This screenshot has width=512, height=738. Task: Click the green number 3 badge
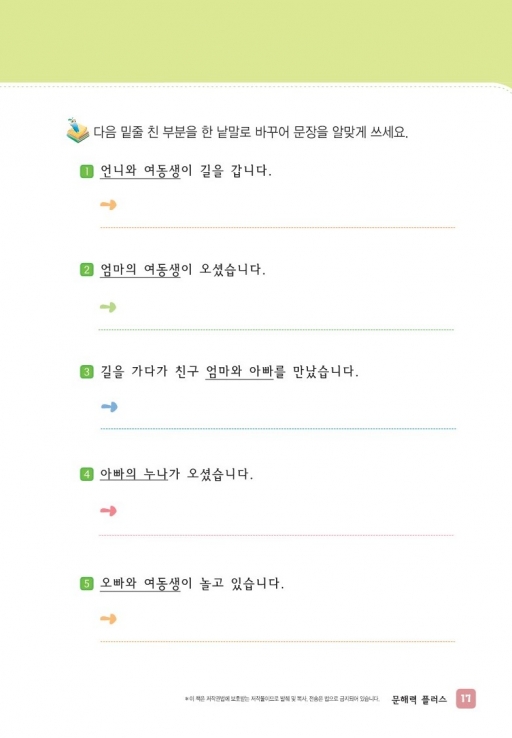[x=87, y=372]
